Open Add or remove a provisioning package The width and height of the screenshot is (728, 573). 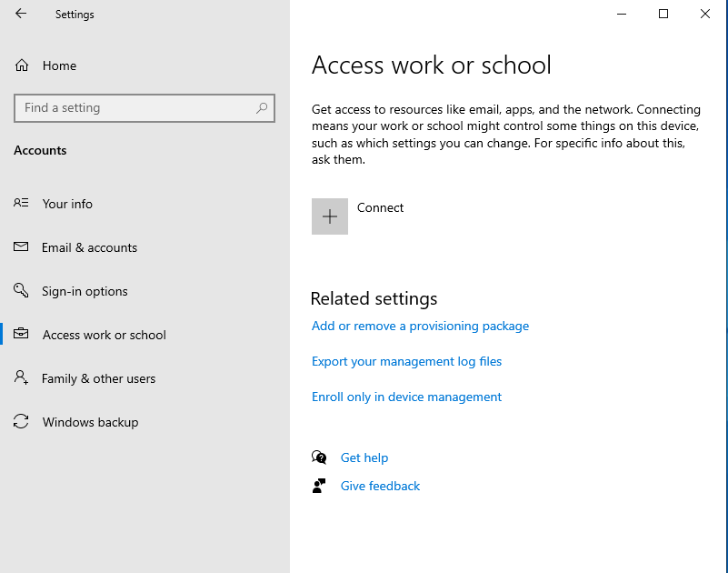(420, 326)
